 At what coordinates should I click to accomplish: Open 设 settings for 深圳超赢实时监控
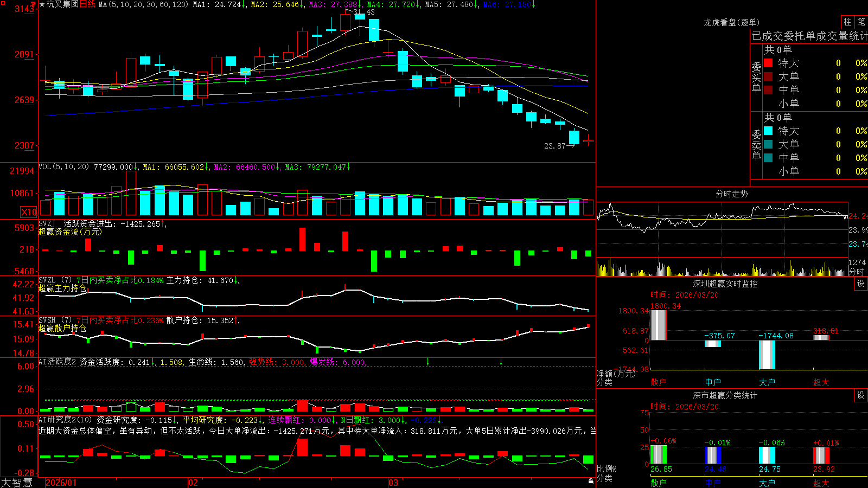861,284
